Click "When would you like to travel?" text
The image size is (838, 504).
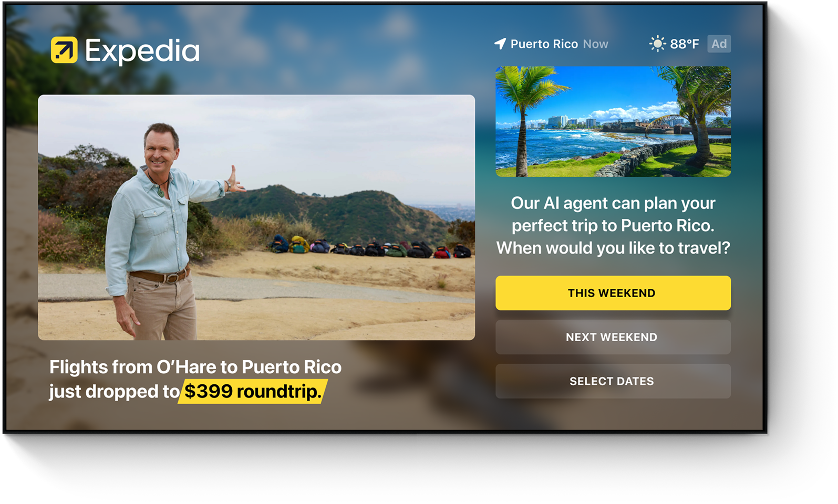pyautogui.click(x=613, y=248)
